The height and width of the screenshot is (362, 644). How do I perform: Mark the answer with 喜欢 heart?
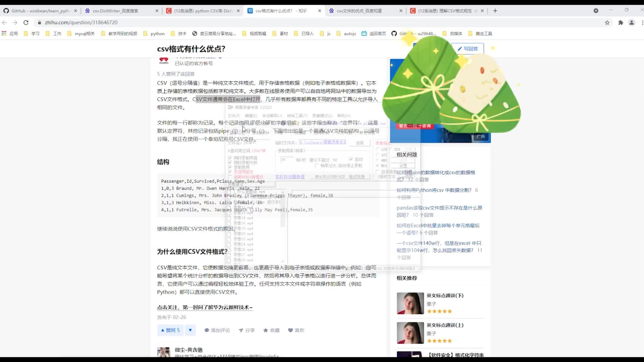[296, 330]
